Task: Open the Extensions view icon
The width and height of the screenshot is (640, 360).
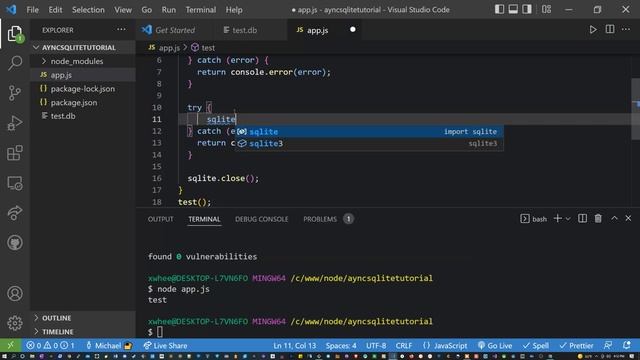Action: (x=15, y=153)
